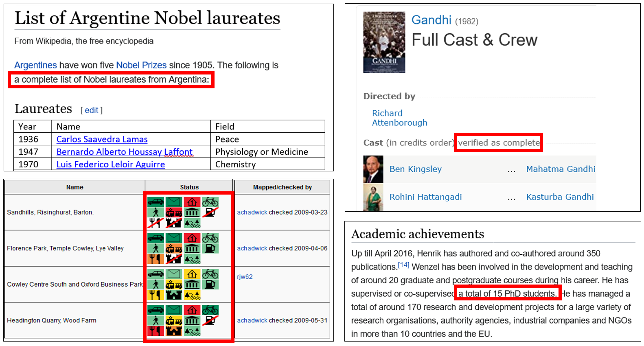Click the envelope icon in the Sandhills row

174,202
